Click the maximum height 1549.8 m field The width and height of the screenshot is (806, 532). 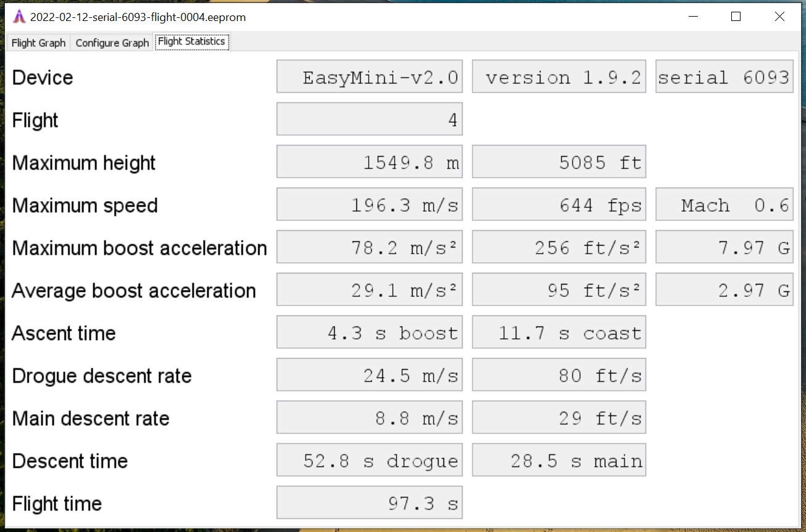(x=369, y=162)
